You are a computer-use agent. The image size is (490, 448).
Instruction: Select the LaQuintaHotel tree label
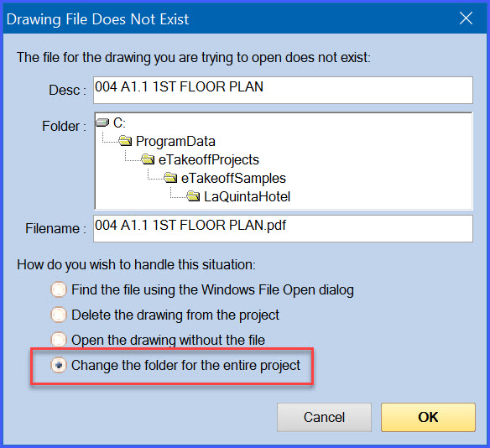pos(247,196)
